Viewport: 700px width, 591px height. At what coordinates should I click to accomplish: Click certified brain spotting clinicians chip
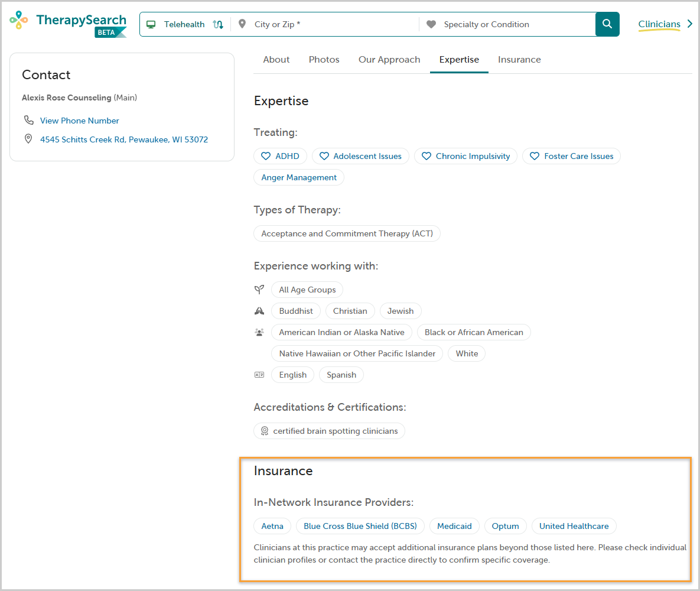(330, 431)
